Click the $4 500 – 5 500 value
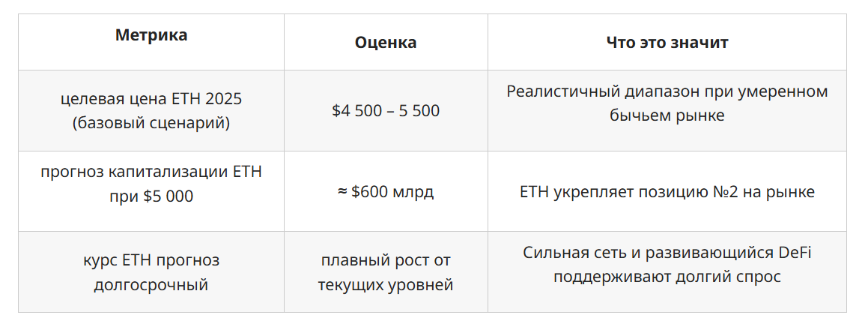Viewport: 868px width, 327px height. [x=386, y=111]
